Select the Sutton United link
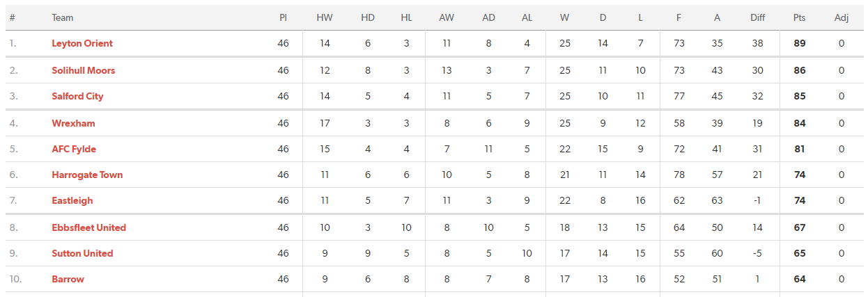The image size is (868, 297). pyautogui.click(x=82, y=253)
